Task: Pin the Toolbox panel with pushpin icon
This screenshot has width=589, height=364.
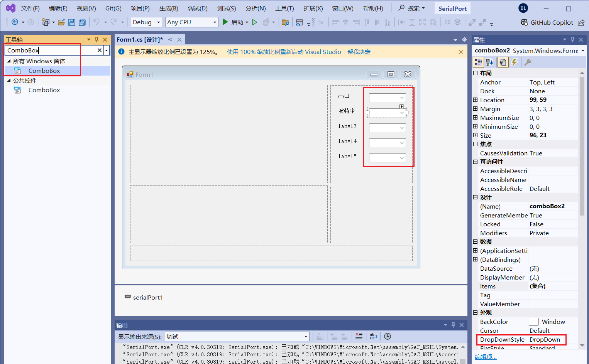Action: click(96, 39)
